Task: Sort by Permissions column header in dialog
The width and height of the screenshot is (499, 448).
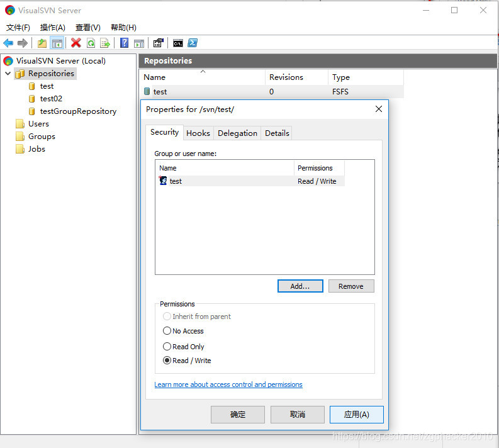Action: (319, 168)
